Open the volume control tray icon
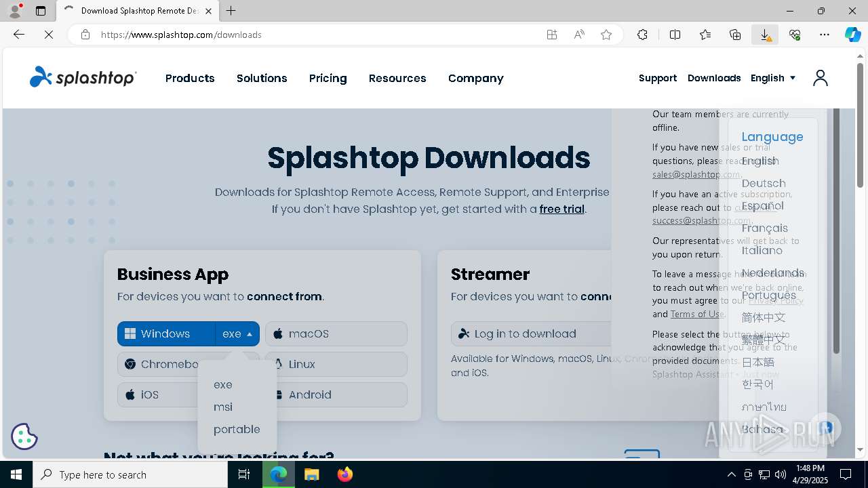 pyautogui.click(x=781, y=474)
